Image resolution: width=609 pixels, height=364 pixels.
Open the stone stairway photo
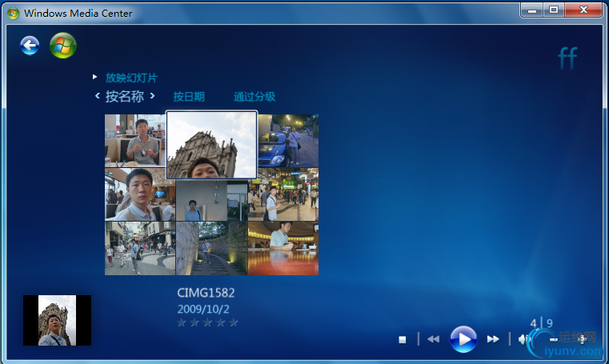[x=212, y=248]
